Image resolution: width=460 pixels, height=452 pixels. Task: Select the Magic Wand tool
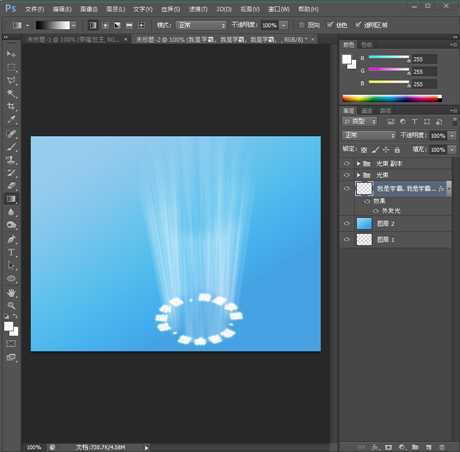(x=11, y=94)
